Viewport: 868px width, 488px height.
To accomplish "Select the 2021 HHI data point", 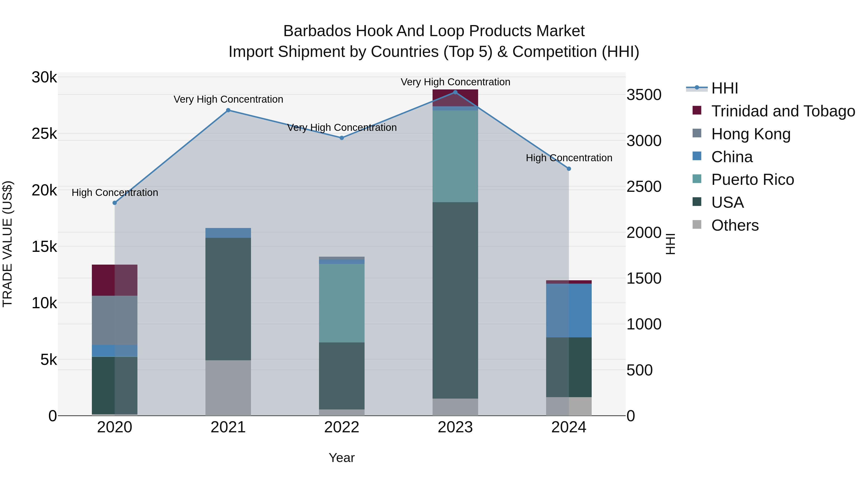I will [228, 110].
